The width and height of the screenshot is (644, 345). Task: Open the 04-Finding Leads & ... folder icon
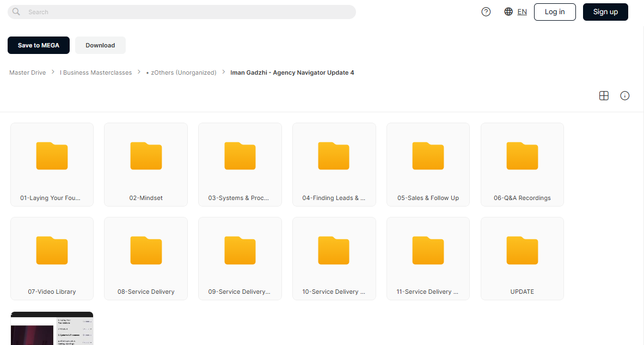pyautogui.click(x=334, y=156)
